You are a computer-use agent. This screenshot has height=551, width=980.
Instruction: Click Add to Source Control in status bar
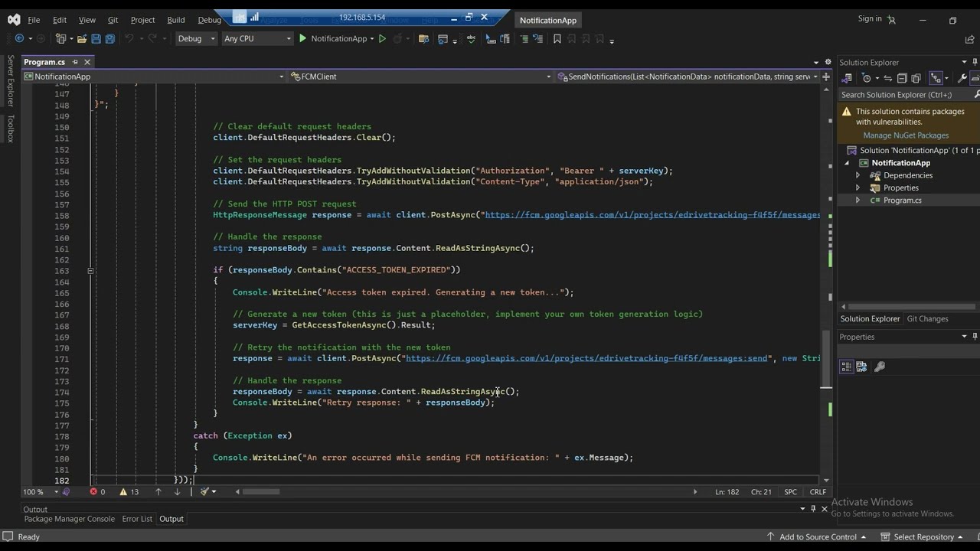[x=817, y=537]
